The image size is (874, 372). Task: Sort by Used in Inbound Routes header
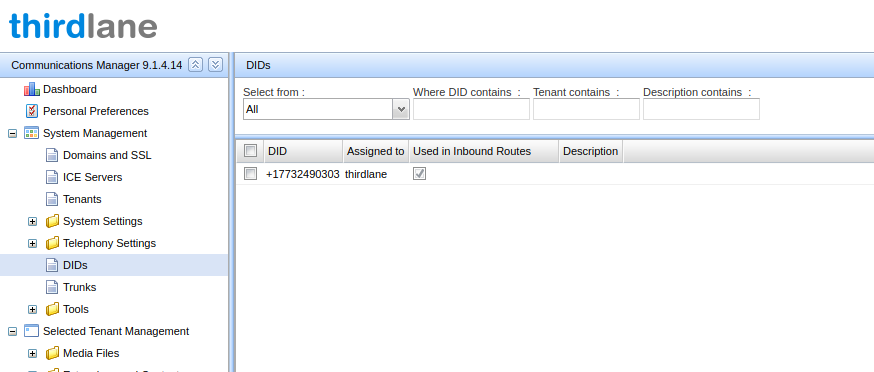point(484,151)
